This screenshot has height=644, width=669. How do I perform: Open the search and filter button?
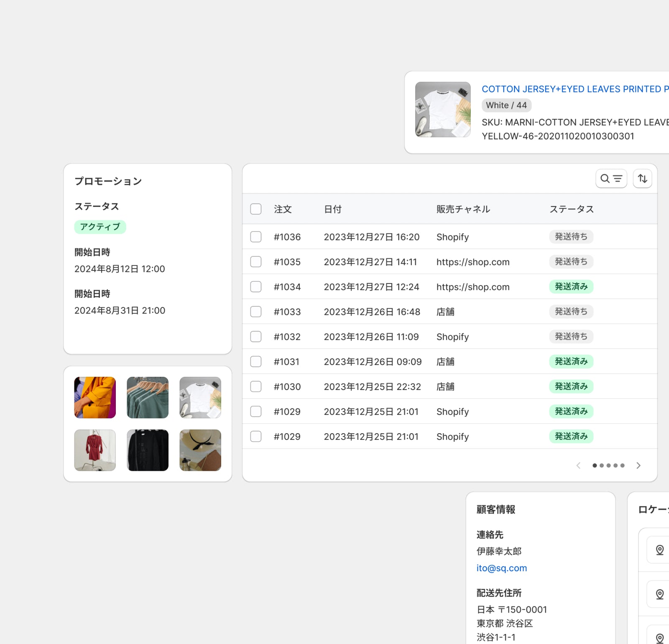(x=611, y=179)
